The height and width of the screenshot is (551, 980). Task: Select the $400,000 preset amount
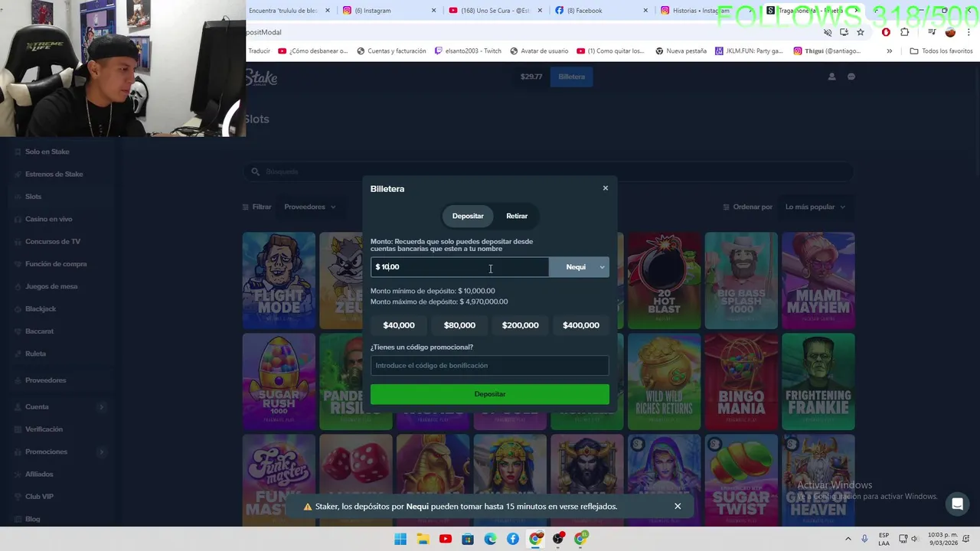click(x=581, y=325)
